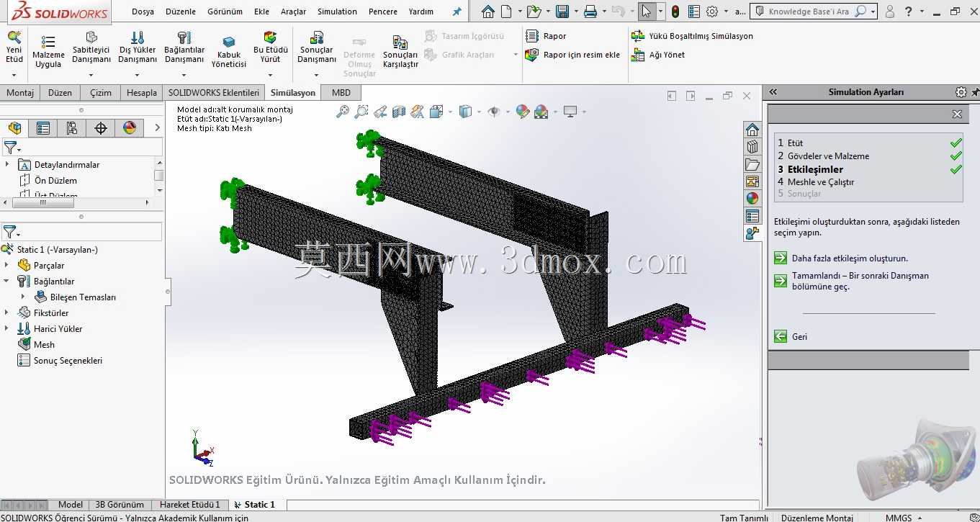This screenshot has height=522, width=980.
Task: Switch to the SOLIDWORKS Eklentileri tab
Action: [213, 93]
